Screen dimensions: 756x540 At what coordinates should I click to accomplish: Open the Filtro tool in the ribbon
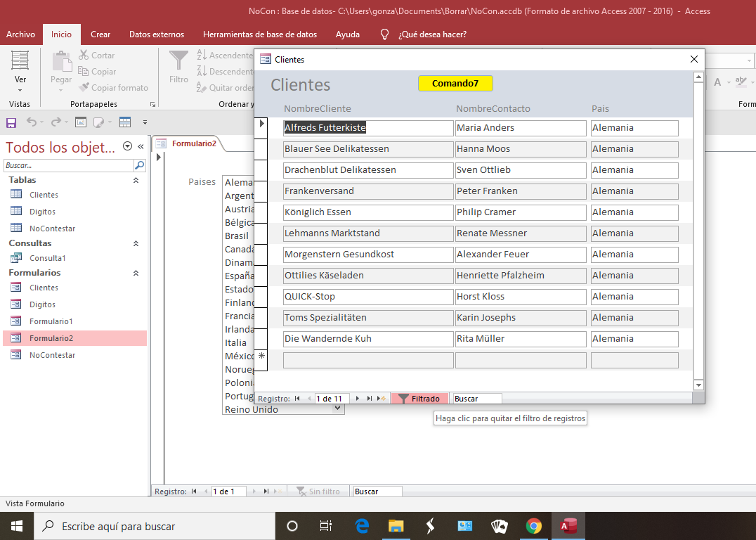click(178, 67)
